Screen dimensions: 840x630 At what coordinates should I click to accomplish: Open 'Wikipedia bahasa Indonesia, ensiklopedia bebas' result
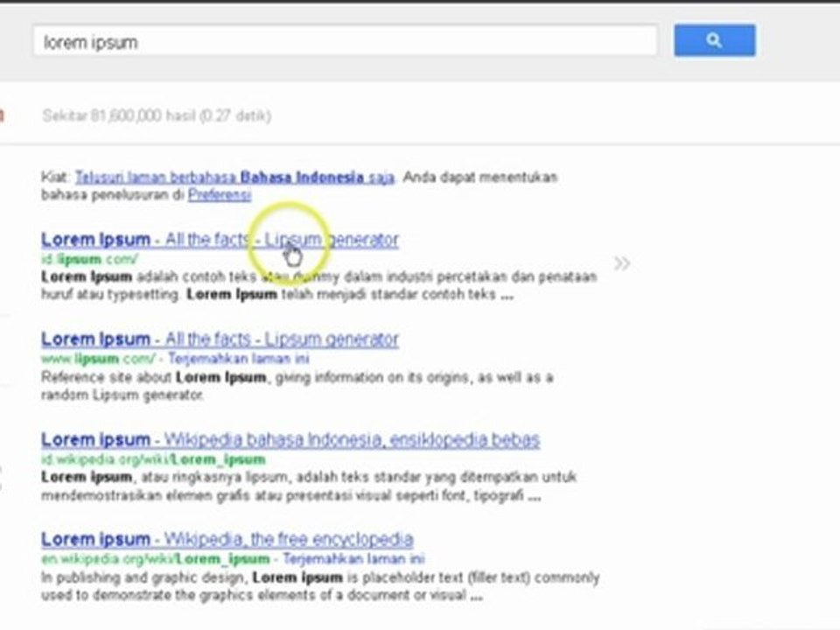290,440
